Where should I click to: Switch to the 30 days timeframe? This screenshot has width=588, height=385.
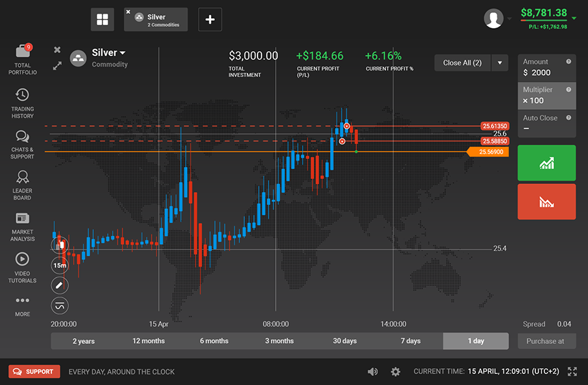(x=345, y=341)
